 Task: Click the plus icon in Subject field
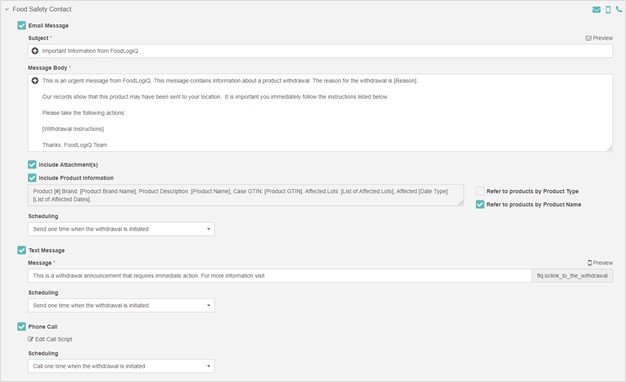tap(35, 51)
